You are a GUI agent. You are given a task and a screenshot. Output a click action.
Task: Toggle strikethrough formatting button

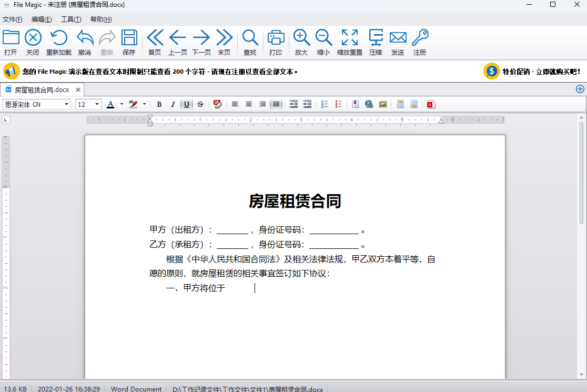(200, 104)
